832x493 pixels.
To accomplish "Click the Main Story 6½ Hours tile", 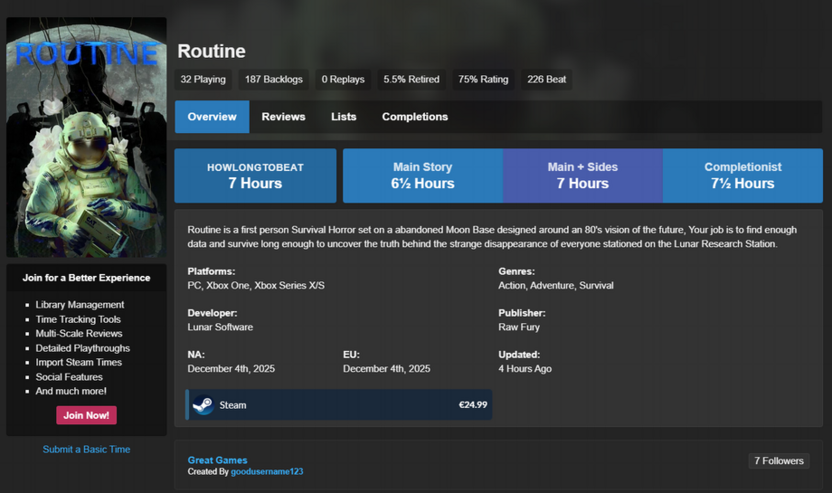I will click(423, 176).
